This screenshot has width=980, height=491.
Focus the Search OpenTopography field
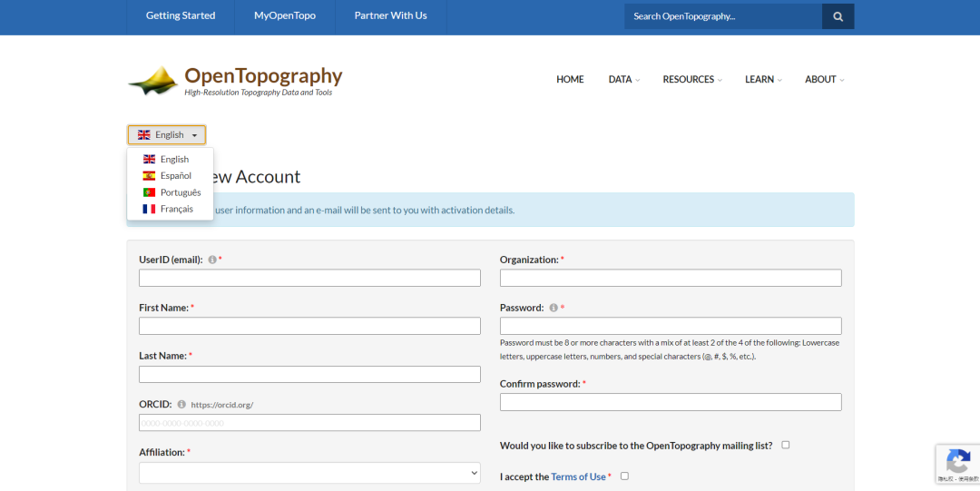click(723, 16)
